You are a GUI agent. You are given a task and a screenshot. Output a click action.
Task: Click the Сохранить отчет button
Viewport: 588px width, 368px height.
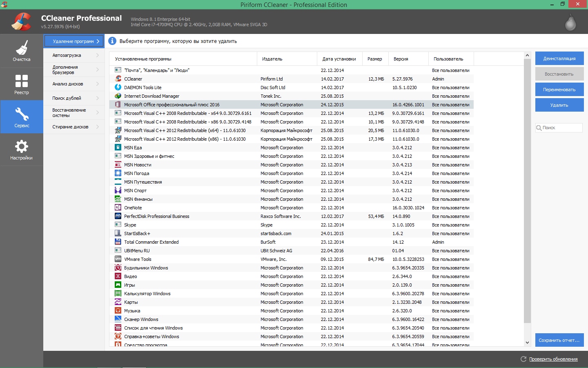(559, 340)
